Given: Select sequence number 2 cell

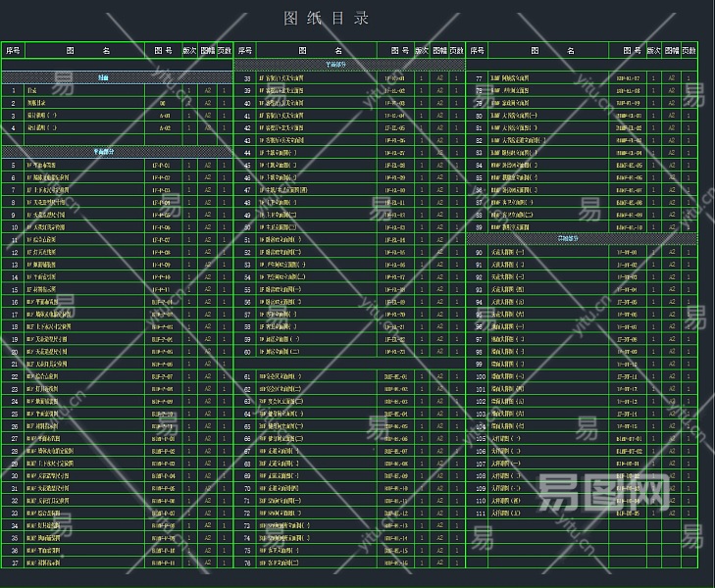Looking at the screenshot, I should pyautogui.click(x=13, y=103).
